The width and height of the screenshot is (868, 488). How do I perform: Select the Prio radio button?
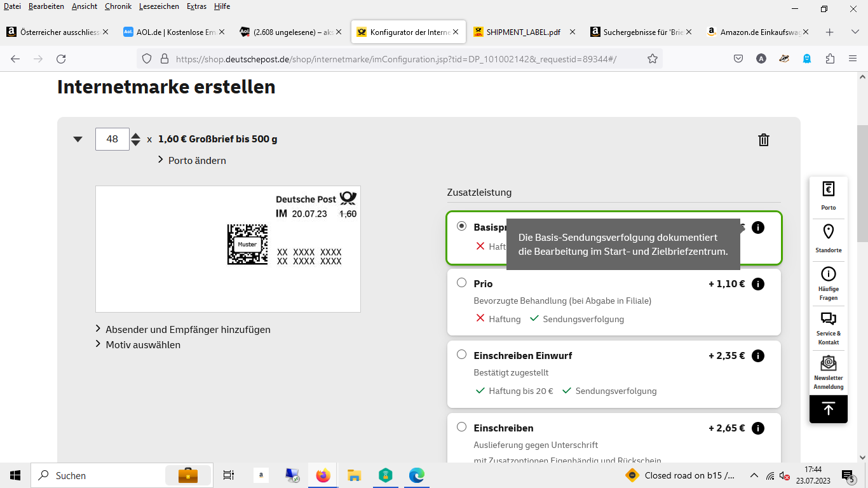coord(461,283)
